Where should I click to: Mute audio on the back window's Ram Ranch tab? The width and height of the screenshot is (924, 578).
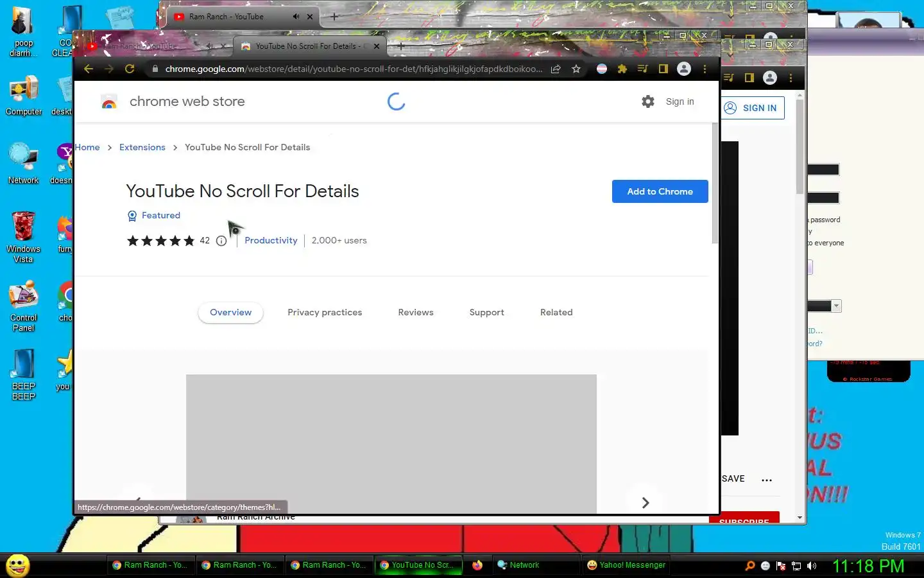click(296, 17)
